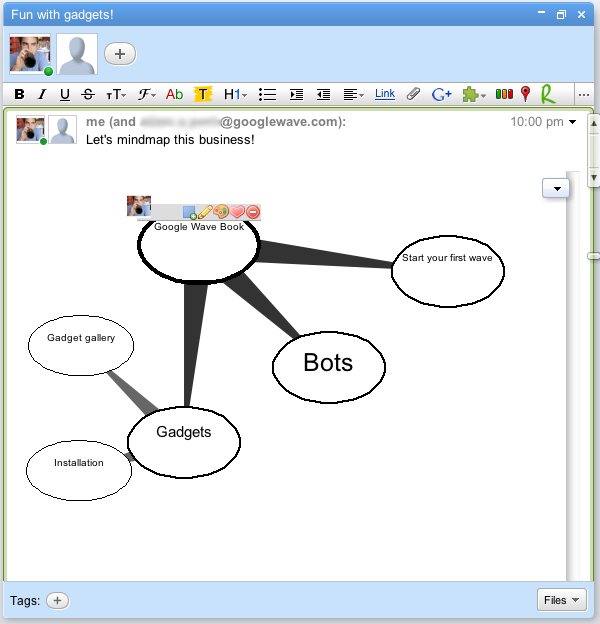Restore the wave panel window
Viewport: 600px width, 624px height.
point(561,15)
